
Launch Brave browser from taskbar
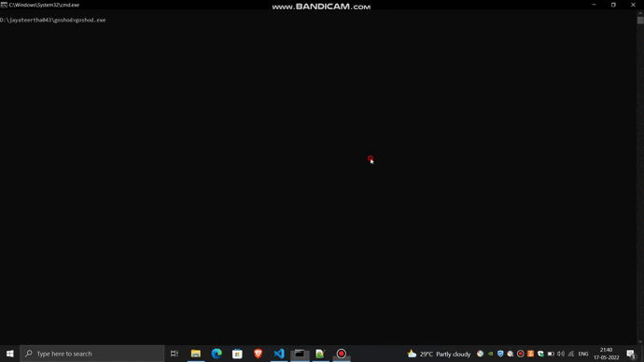pos(258,354)
